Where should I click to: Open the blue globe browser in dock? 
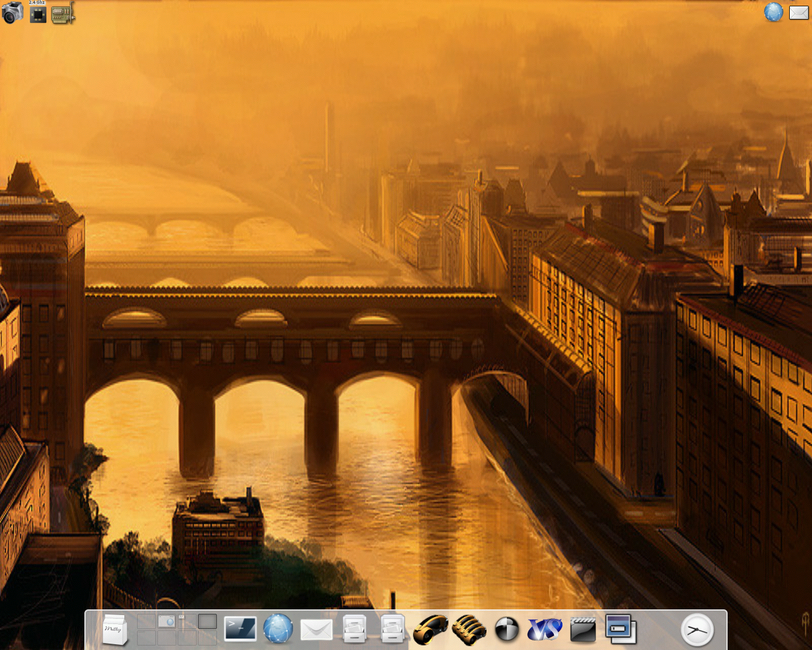pyautogui.click(x=278, y=629)
